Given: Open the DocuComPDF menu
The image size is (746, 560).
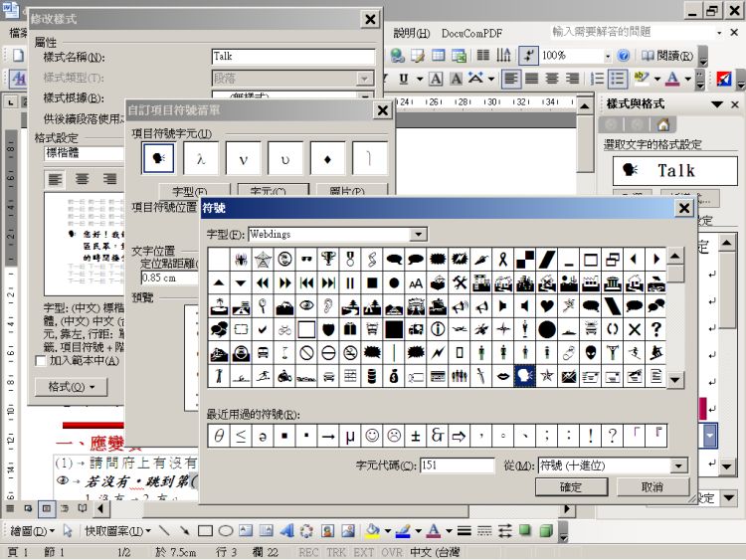Looking at the screenshot, I should pos(471,33).
